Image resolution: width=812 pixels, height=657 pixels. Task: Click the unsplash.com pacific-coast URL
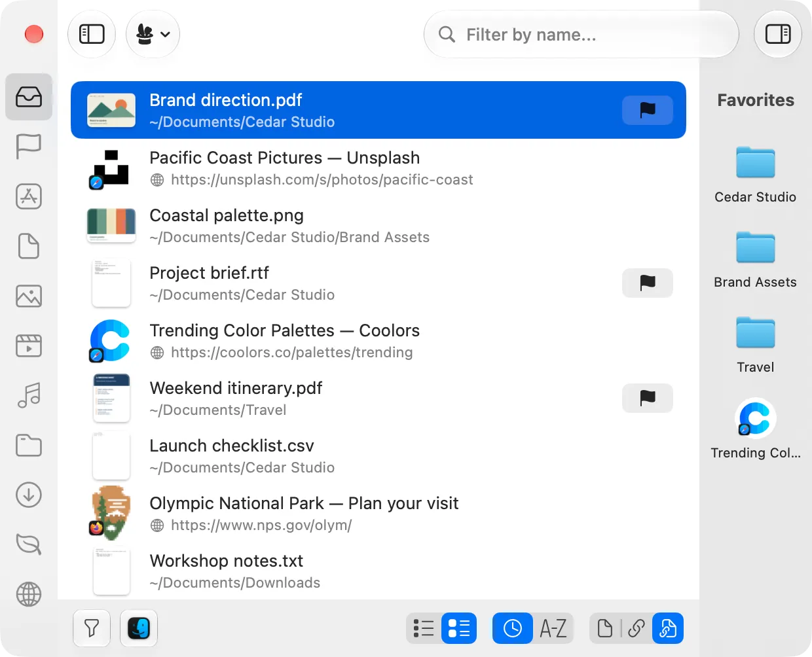click(322, 179)
